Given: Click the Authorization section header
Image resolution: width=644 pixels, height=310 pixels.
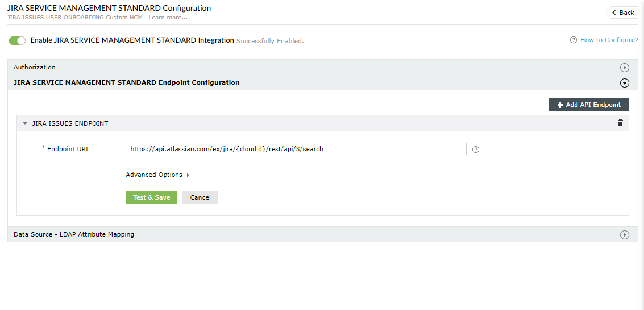Looking at the screenshot, I should tap(323, 67).
